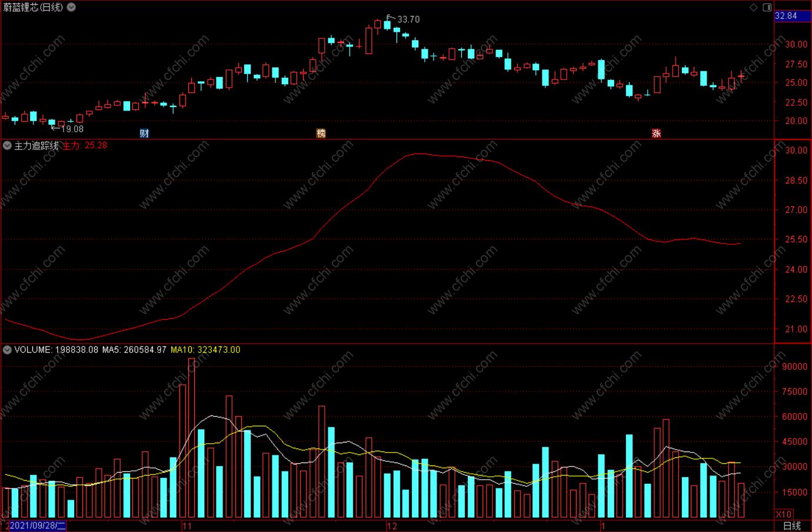
Task: Click the month 11 timeline marker
Action: click(x=187, y=526)
